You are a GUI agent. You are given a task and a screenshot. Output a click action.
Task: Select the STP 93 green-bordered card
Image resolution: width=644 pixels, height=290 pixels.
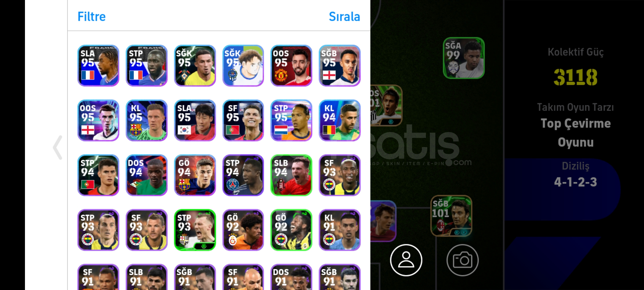195,230
